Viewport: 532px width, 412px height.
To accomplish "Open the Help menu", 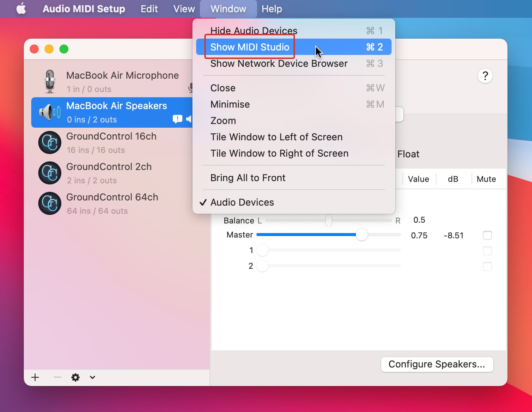I will (x=272, y=9).
